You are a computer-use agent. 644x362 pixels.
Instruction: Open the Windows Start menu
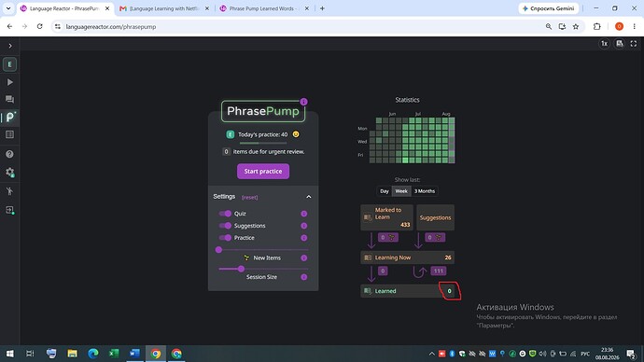coord(9,354)
